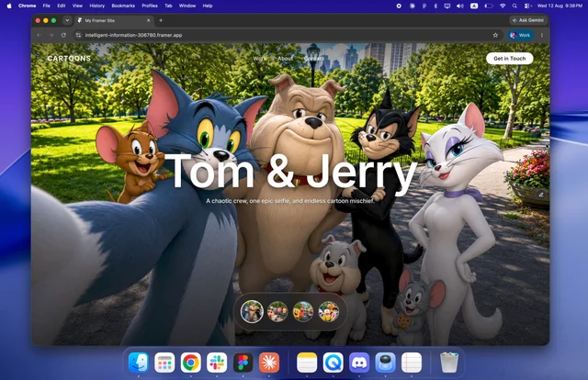This screenshot has height=380, width=588.
Task: Open the File menu
Action: (x=47, y=6)
